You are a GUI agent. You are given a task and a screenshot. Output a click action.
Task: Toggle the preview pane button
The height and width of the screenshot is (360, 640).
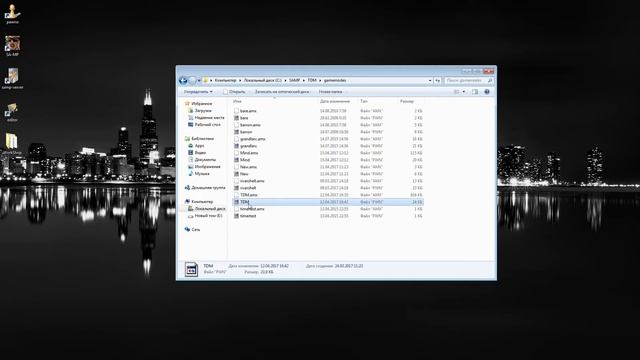pos(475,92)
